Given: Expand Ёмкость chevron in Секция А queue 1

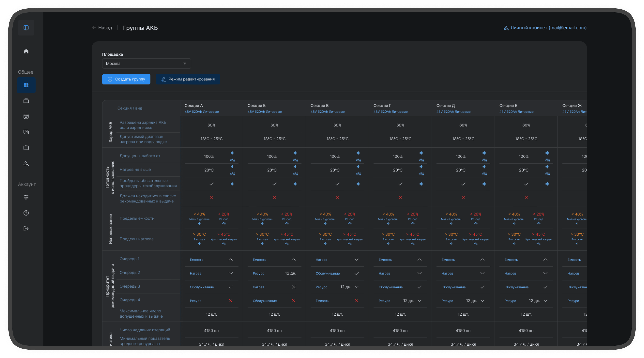Looking at the screenshot, I should tap(231, 260).
